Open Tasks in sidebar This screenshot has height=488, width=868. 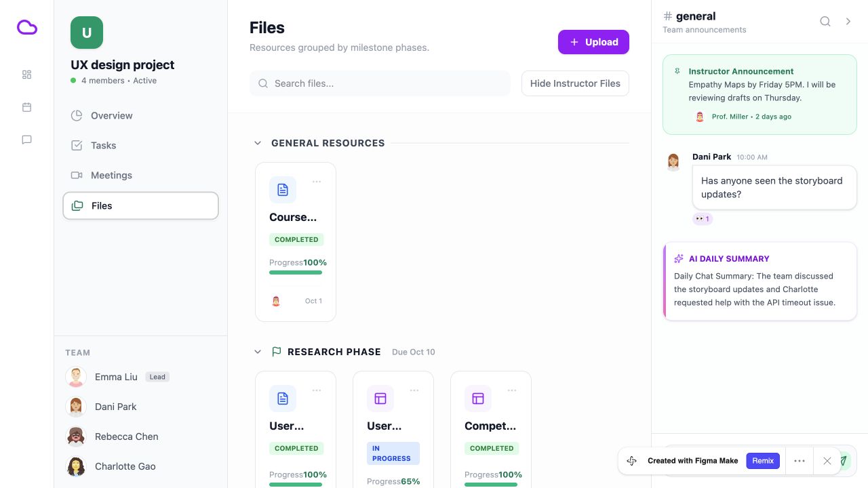pyautogui.click(x=140, y=145)
